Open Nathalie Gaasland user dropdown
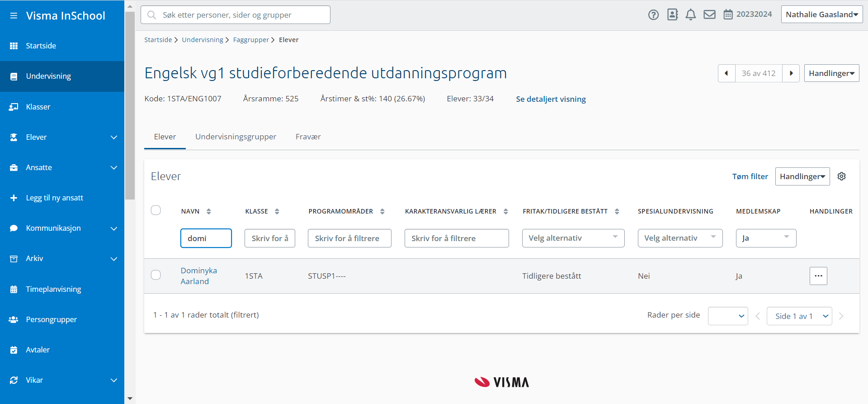868x404 pixels. coord(822,14)
